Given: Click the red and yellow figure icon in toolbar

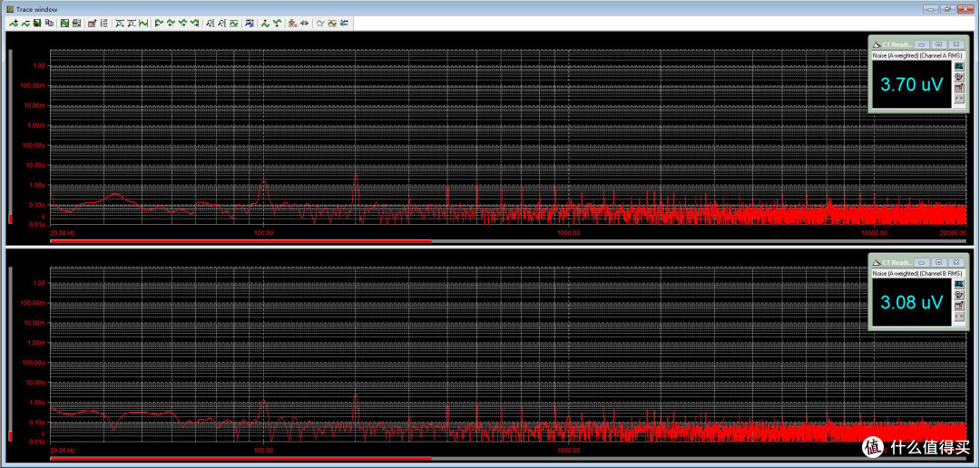Looking at the screenshot, I should (292, 24).
